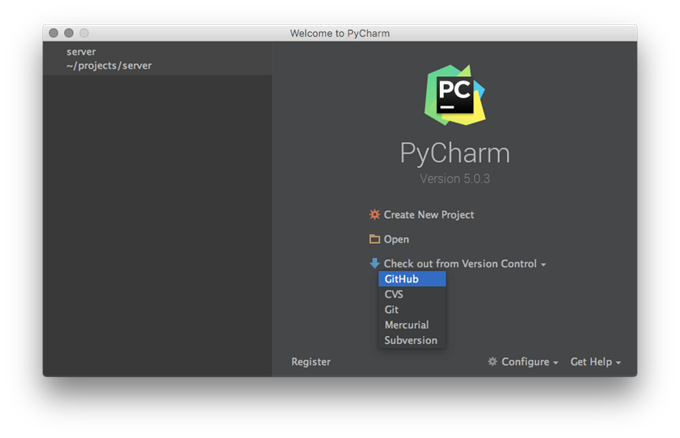Image resolution: width=680 pixels, height=438 pixels.
Task: Click the Create New Project starburst icon
Action: (374, 215)
